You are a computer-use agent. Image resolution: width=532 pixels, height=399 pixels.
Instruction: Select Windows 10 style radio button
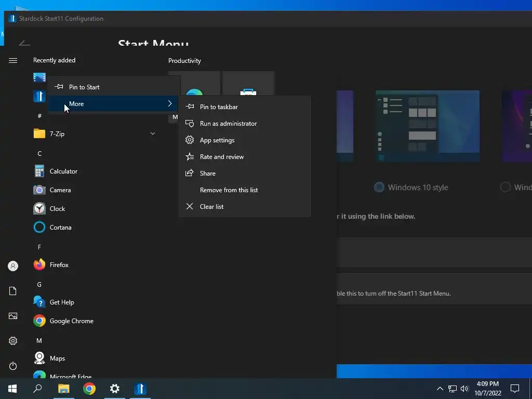click(x=379, y=187)
